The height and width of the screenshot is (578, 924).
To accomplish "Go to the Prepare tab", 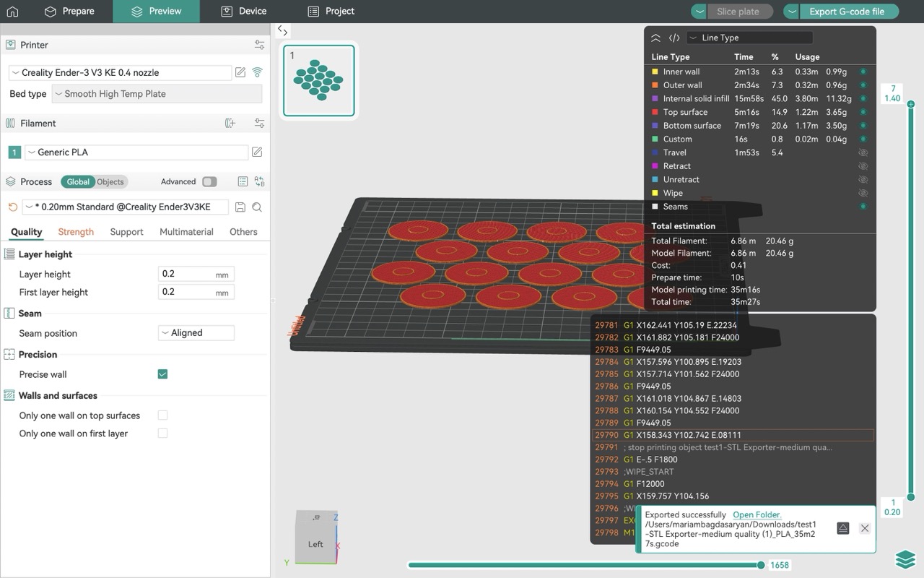I will [69, 12].
